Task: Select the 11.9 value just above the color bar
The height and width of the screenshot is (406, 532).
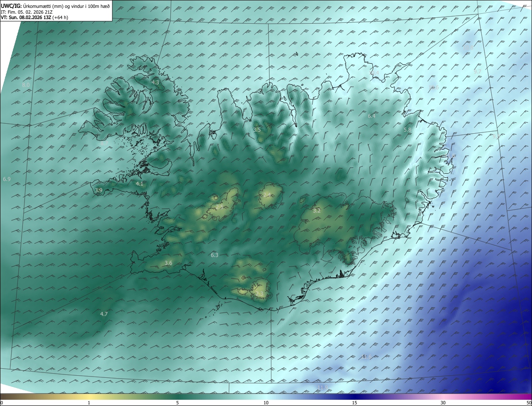Action: pos(322,388)
